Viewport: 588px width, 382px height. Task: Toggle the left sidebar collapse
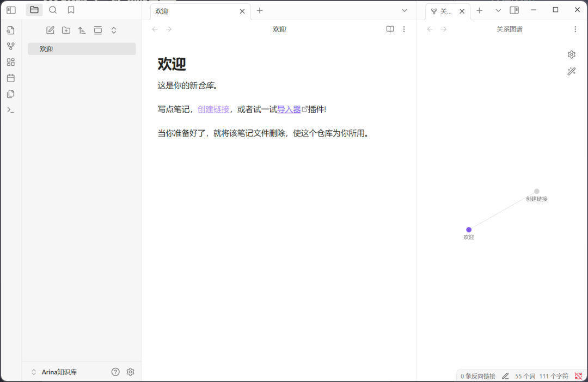pos(11,10)
